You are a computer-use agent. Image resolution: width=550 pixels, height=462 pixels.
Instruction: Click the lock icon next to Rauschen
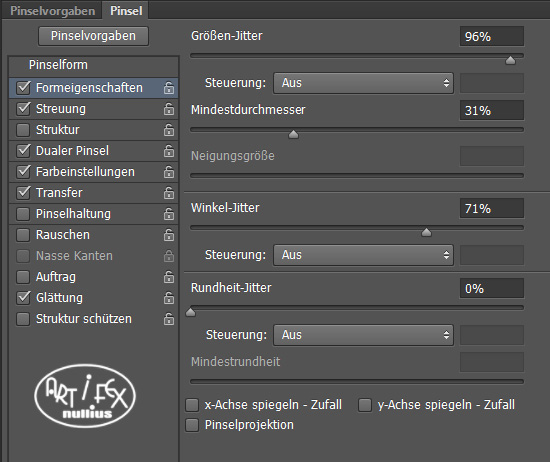coord(169,235)
